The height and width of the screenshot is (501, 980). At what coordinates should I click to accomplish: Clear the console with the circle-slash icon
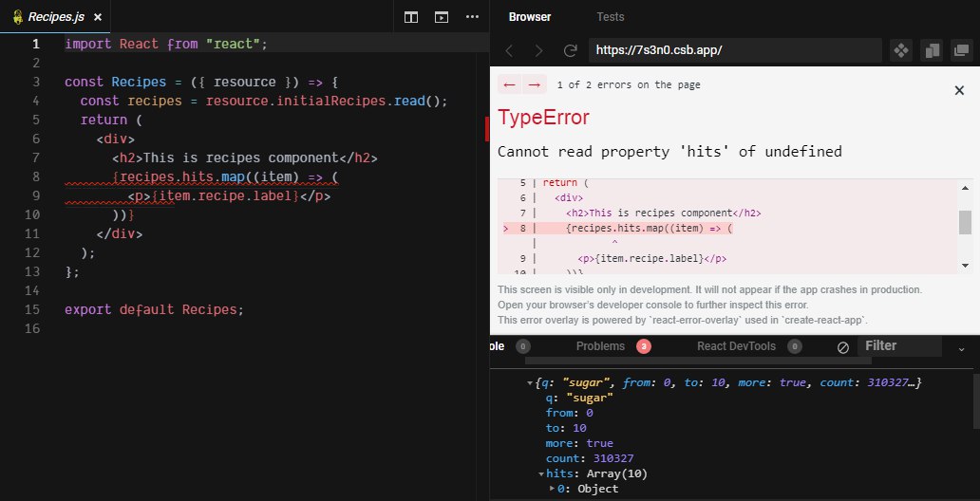pyautogui.click(x=843, y=347)
